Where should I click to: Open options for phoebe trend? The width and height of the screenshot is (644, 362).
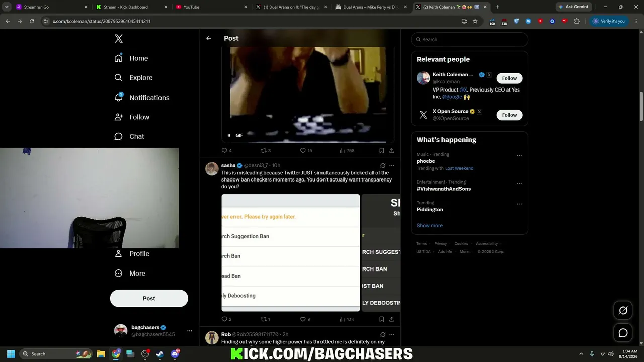pyautogui.click(x=519, y=156)
